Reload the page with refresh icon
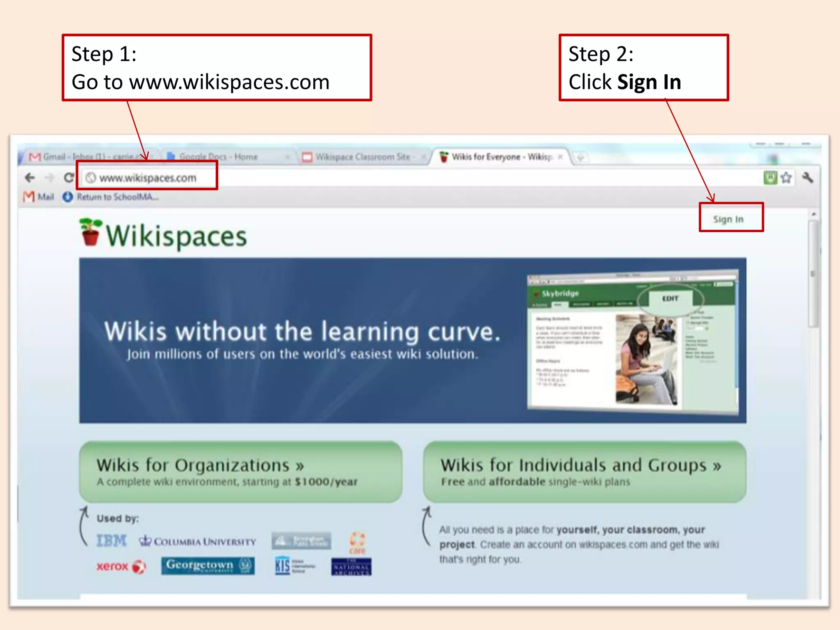This screenshot has width=840, height=630. [x=68, y=178]
